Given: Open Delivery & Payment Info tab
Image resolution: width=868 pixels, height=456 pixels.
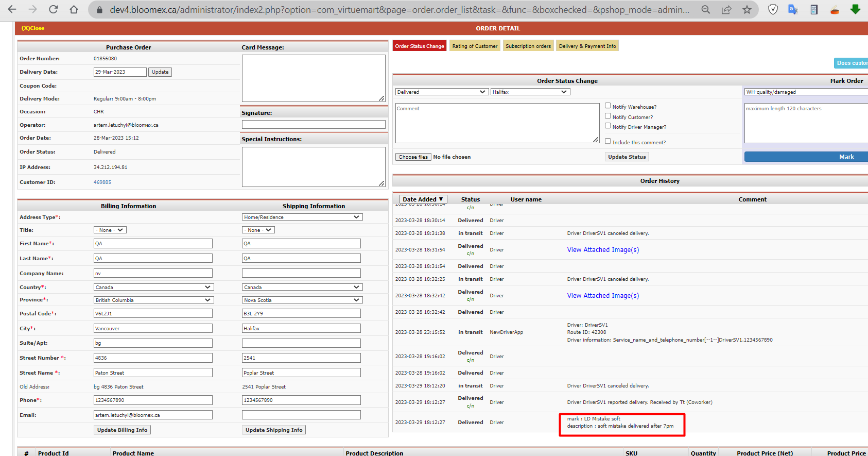Looking at the screenshot, I should point(587,46).
